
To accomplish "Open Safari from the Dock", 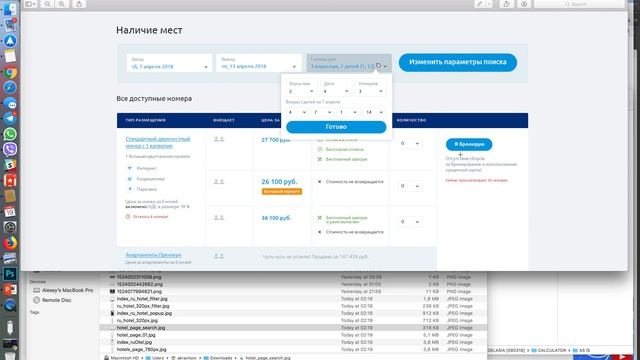I will [10, 87].
